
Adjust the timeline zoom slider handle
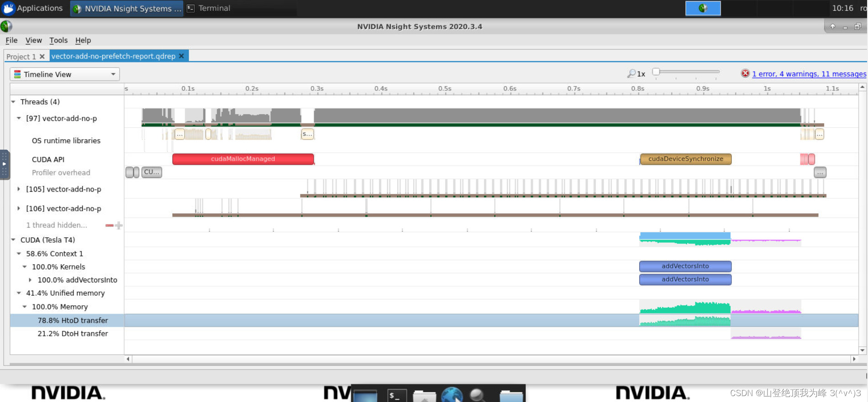[656, 72]
